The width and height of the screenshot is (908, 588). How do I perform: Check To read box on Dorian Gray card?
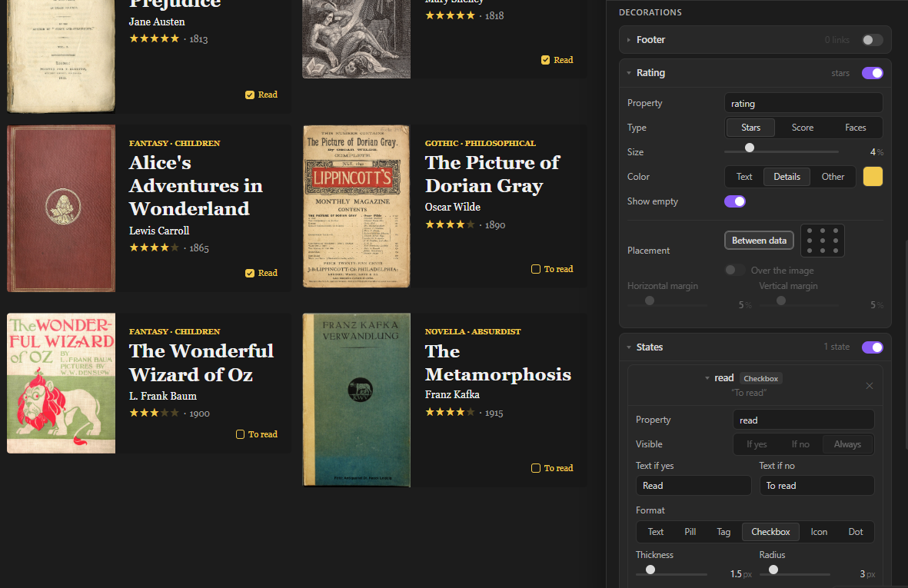click(536, 269)
